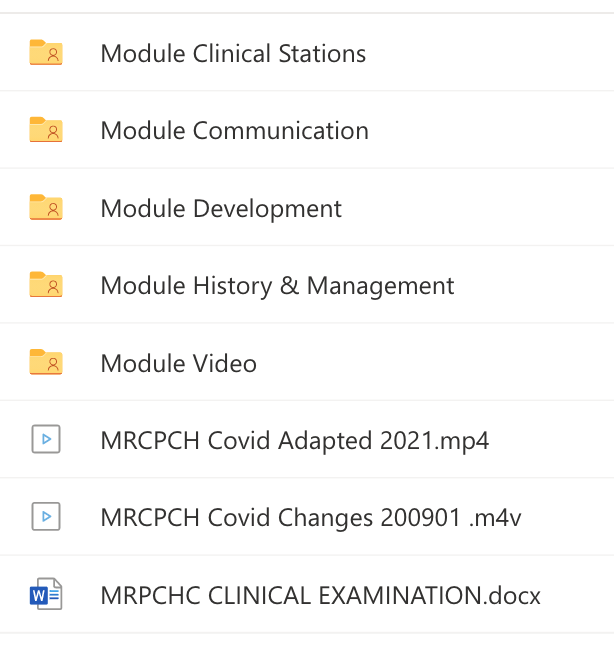Select the Module Development row's blank space

point(480,208)
